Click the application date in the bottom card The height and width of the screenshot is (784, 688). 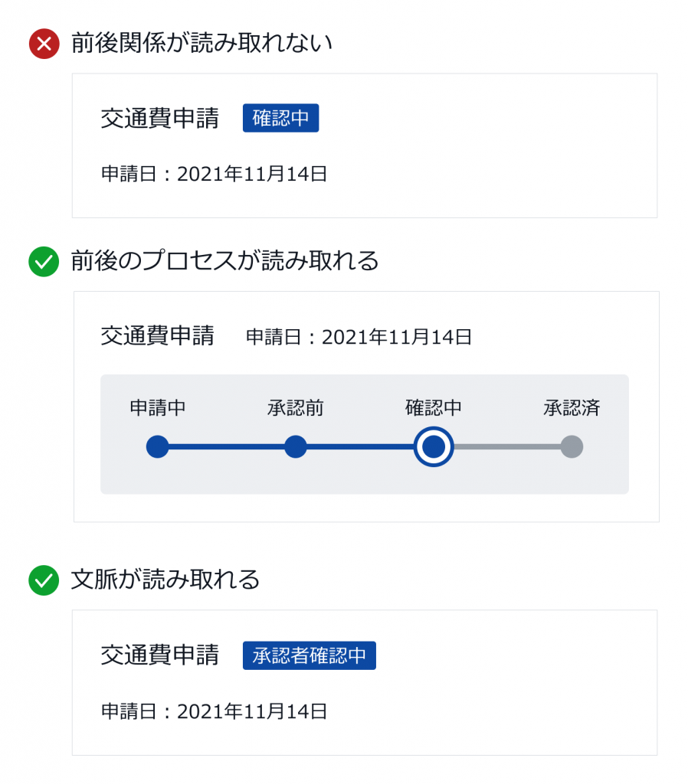point(215,711)
